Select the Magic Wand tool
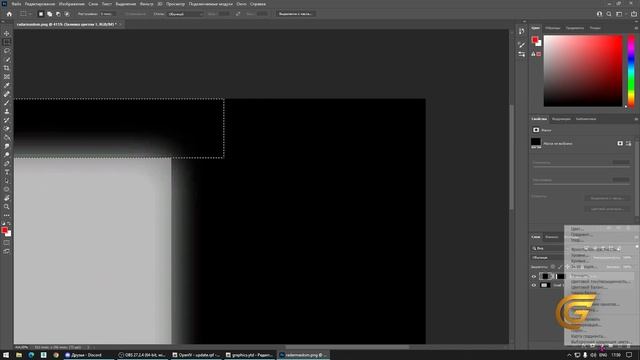This screenshot has width=640, height=360. tap(7, 60)
